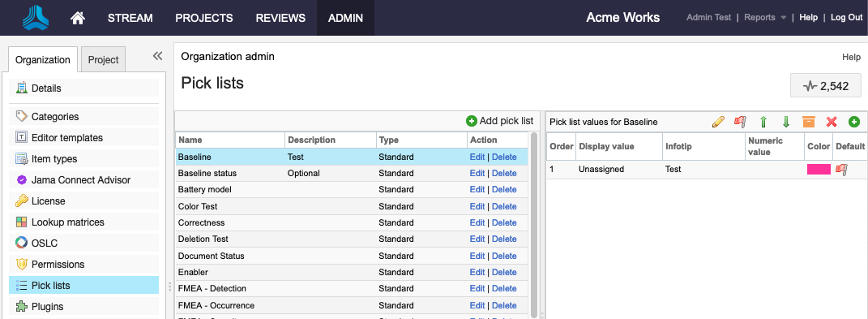Open Permissions in the sidebar
Screen dimensions: 868x319
(84, 264)
